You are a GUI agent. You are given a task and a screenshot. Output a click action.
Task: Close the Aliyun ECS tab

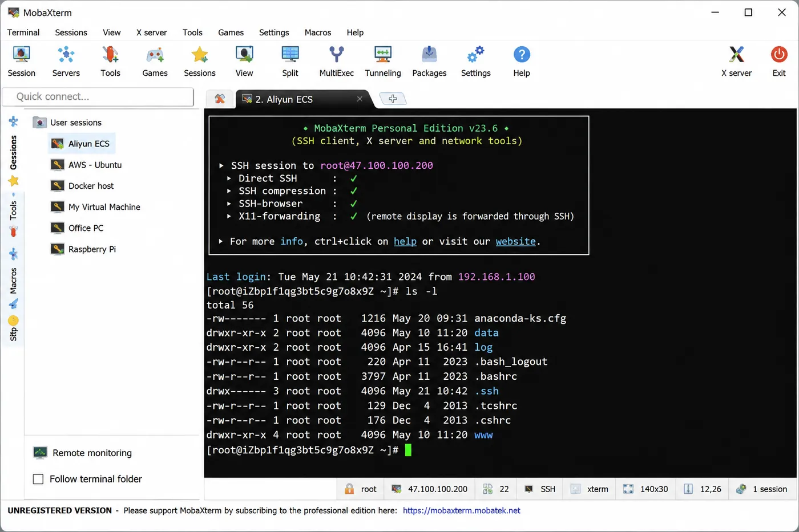pos(360,99)
